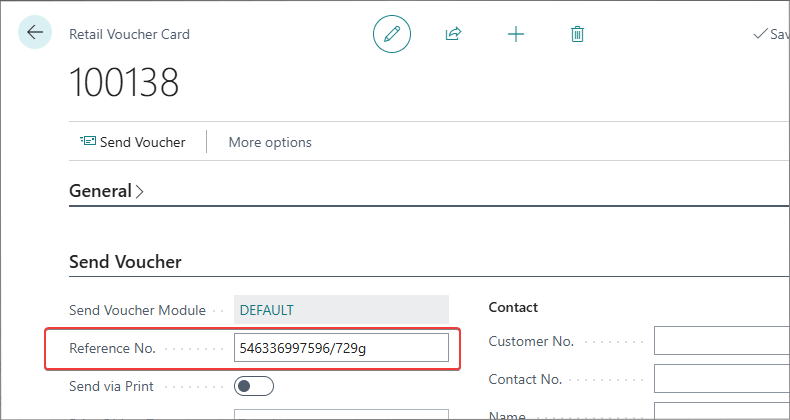Click the Retail Voucher Card caption

pyautogui.click(x=129, y=34)
